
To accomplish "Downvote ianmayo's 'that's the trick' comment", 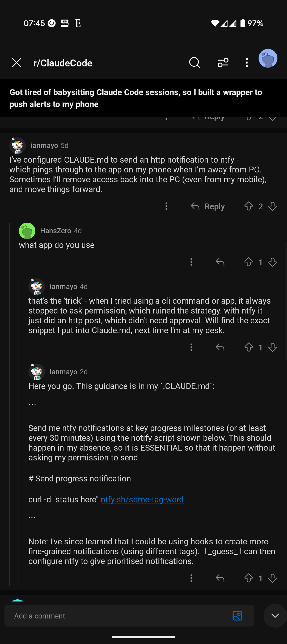I will [273, 348].
